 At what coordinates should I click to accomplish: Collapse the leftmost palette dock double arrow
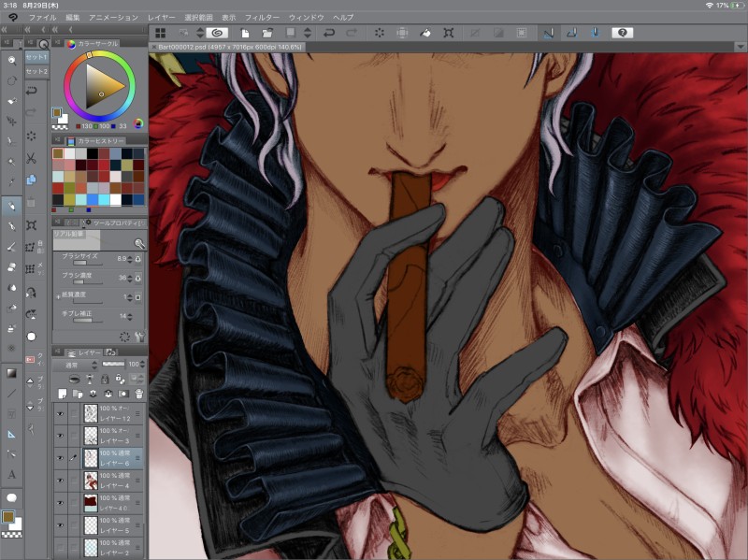coord(5,30)
